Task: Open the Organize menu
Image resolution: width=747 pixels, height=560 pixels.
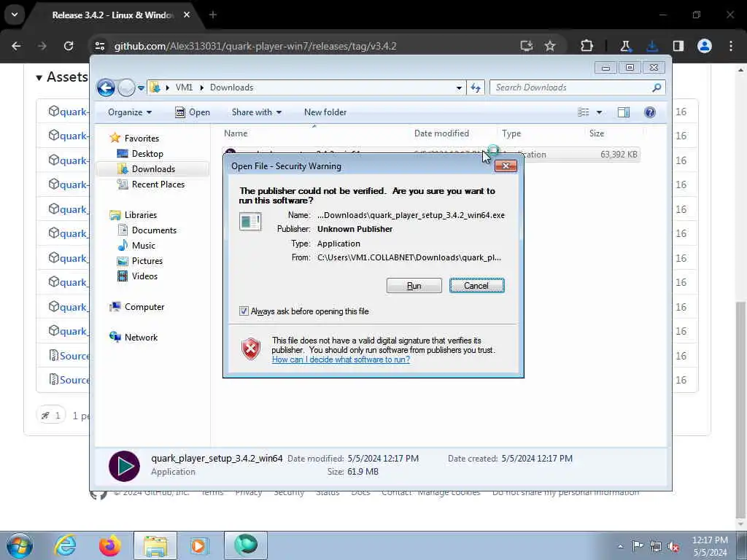Action: click(x=130, y=112)
